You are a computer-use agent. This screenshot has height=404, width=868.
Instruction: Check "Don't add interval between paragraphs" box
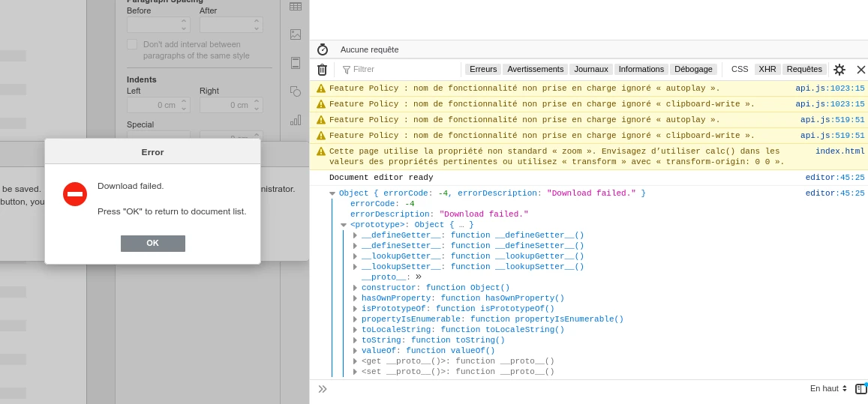(x=132, y=45)
